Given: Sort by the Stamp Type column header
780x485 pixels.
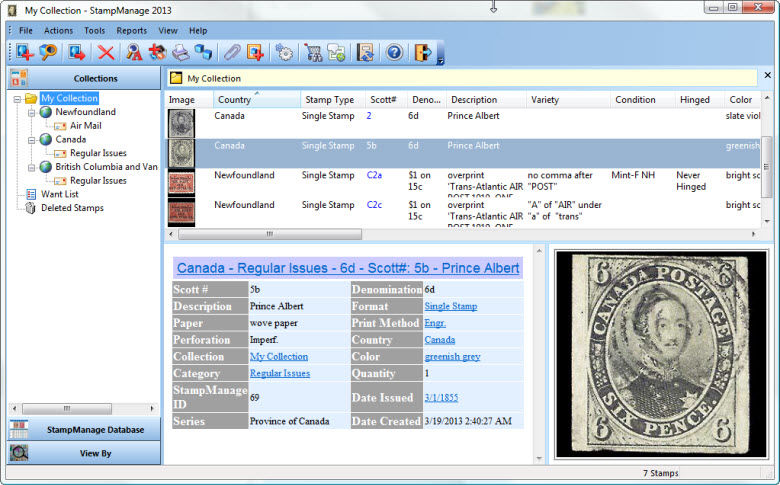Looking at the screenshot, I should point(333,99).
